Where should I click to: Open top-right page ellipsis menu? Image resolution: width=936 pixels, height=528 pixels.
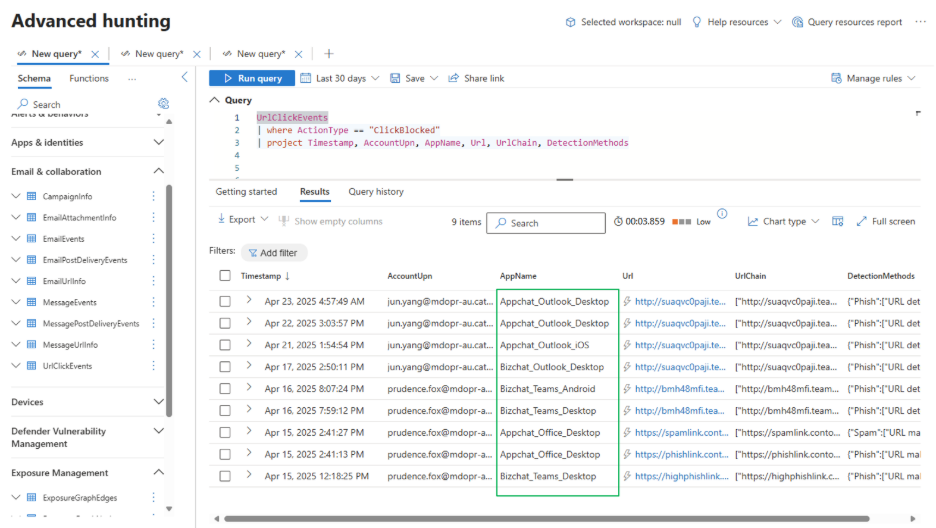[920, 22]
